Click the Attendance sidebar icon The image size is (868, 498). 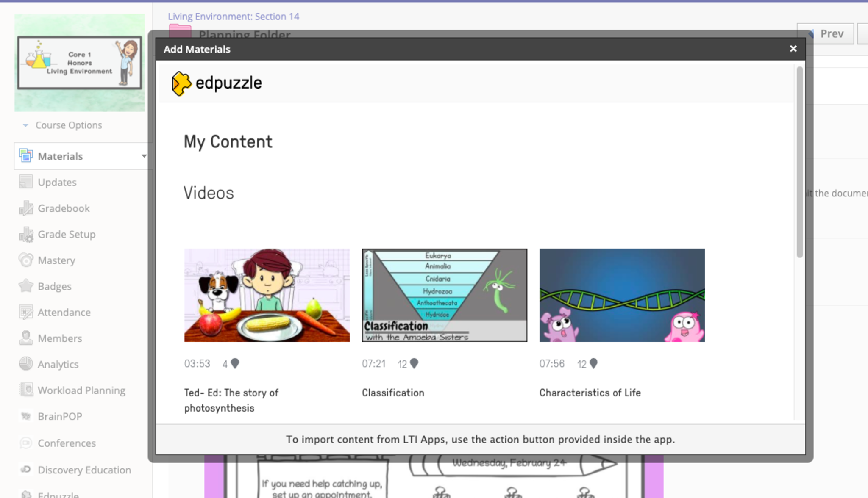26,313
